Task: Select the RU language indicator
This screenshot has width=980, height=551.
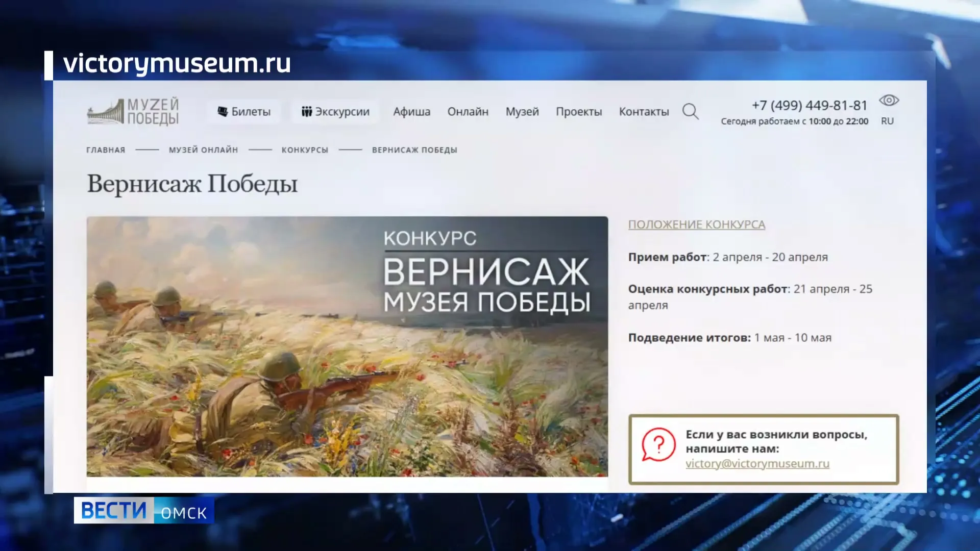Action: (x=887, y=121)
